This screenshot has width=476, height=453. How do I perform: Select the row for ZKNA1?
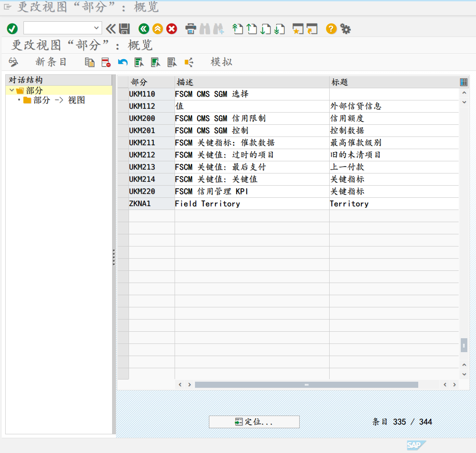[x=123, y=203]
